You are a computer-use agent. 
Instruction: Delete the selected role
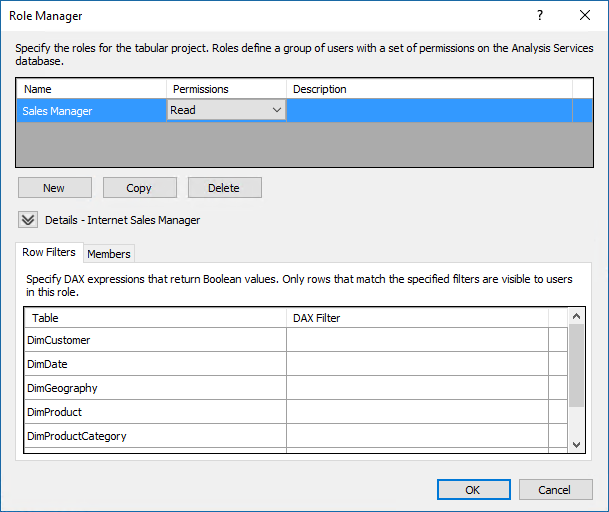pyautogui.click(x=225, y=188)
